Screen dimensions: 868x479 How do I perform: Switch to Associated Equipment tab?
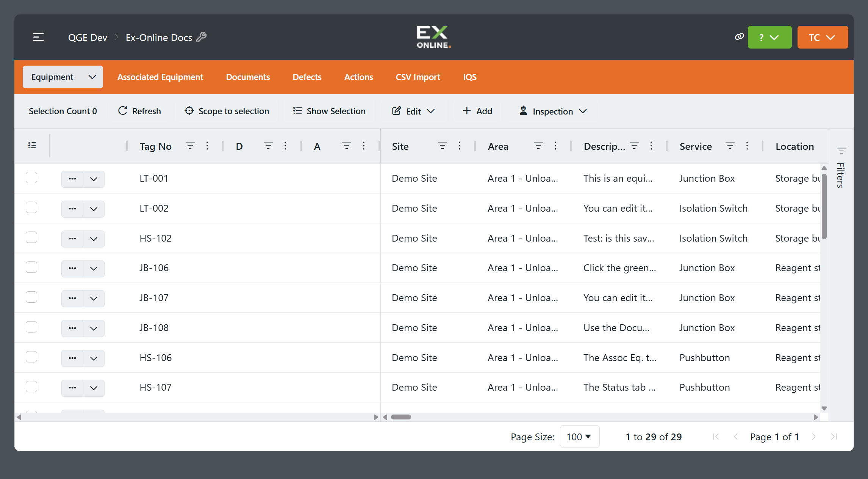tap(160, 77)
